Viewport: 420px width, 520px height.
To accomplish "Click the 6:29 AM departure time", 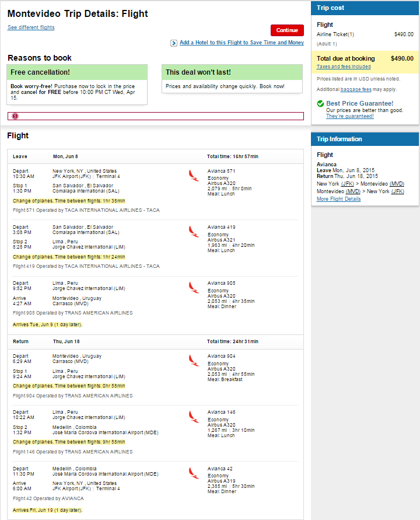I will tap(22, 361).
